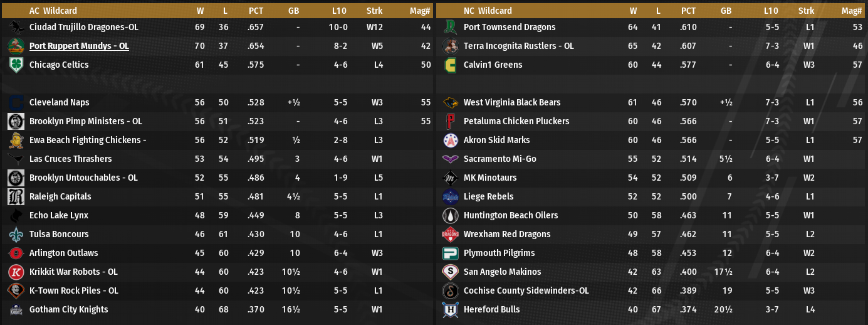Click the Petaluma Chicken Pluckers logo
Screen dimensions: 868x325
450,121
